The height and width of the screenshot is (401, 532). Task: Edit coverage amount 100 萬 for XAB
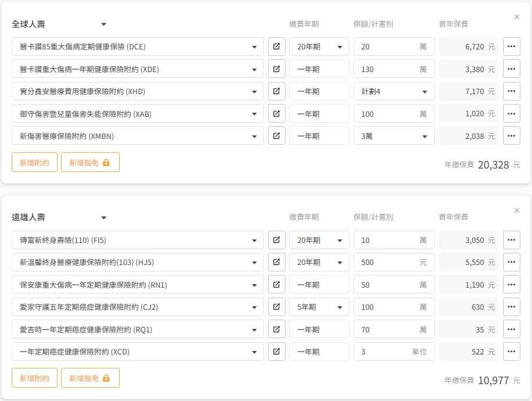coord(394,114)
